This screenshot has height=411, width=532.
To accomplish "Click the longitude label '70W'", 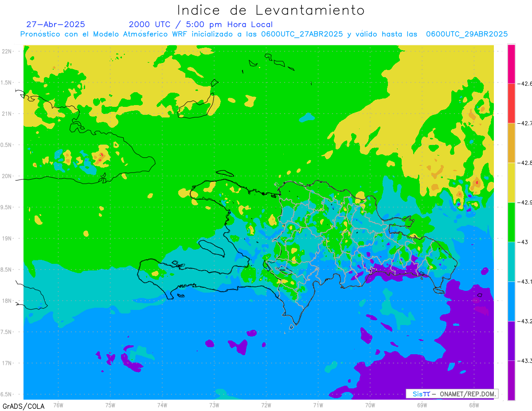I will pyautogui.click(x=370, y=404).
